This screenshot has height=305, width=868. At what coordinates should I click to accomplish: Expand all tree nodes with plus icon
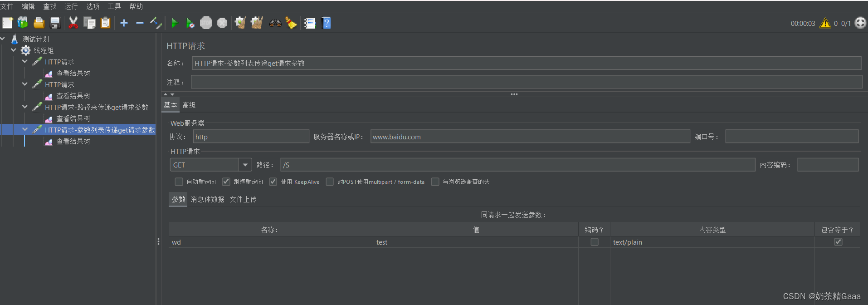(124, 23)
